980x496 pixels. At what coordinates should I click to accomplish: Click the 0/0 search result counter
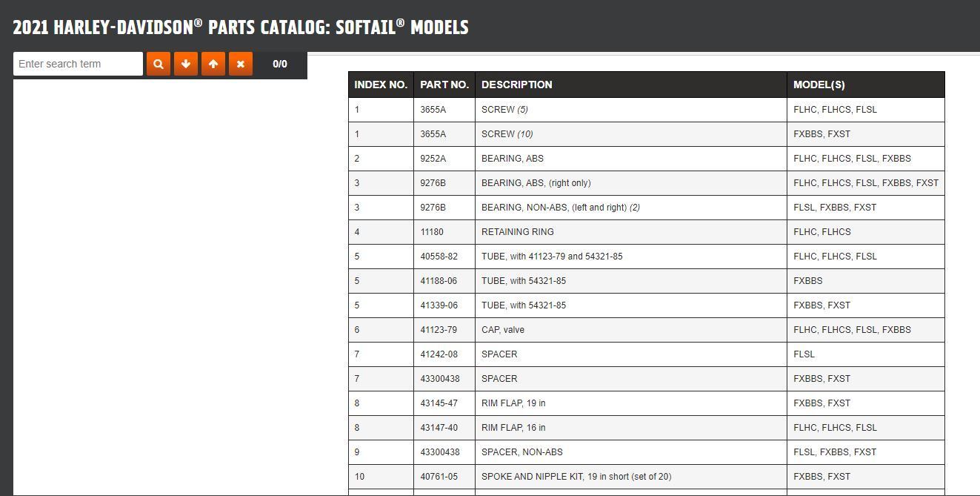click(280, 64)
